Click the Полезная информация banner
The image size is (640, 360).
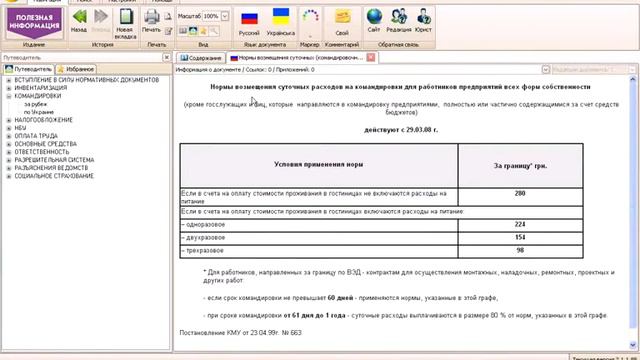pyautogui.click(x=34, y=23)
